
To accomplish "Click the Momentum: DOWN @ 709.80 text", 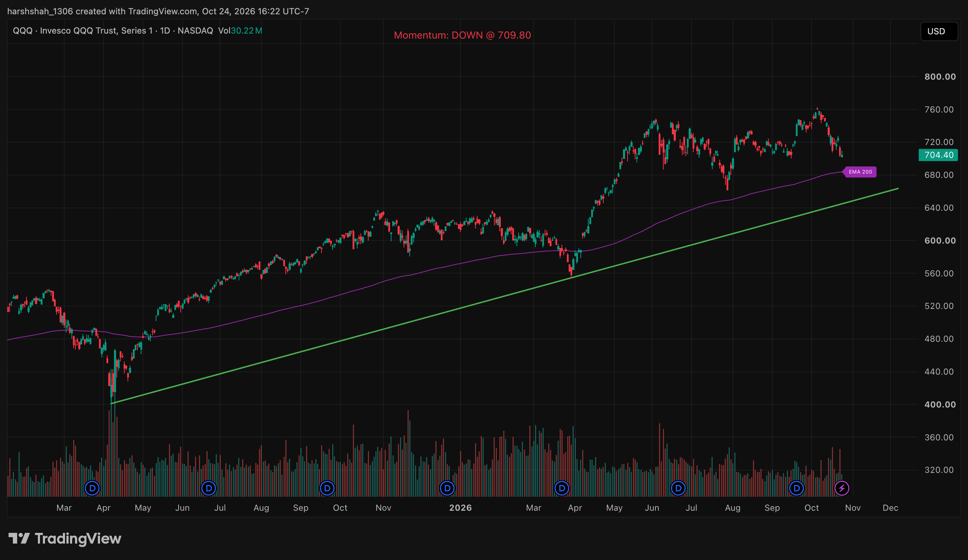I will 463,35.
